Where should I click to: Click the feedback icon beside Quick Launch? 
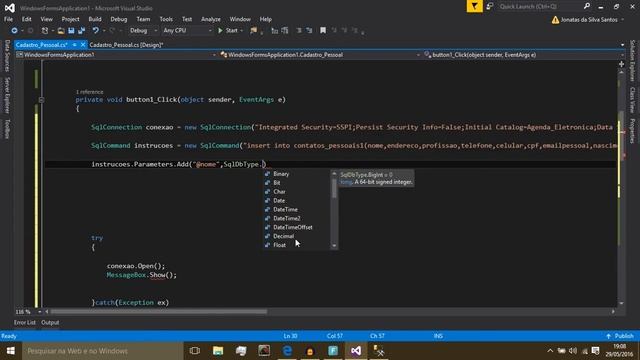click(x=490, y=7)
